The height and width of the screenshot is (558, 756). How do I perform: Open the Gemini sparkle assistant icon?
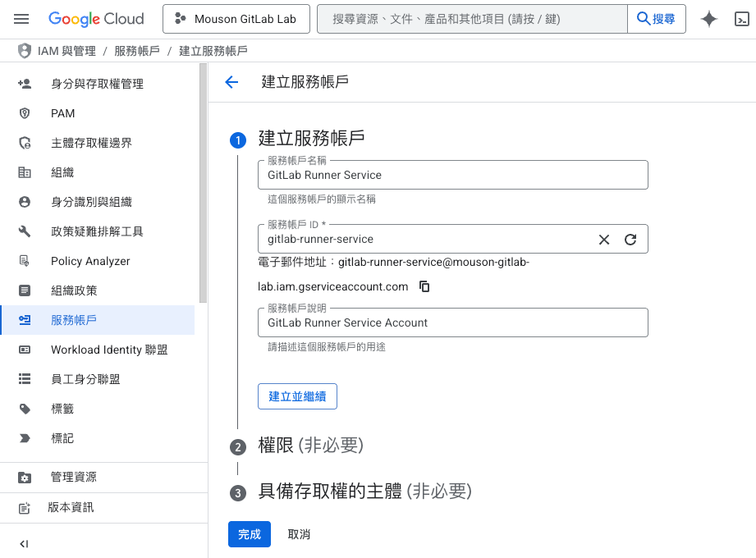(709, 19)
